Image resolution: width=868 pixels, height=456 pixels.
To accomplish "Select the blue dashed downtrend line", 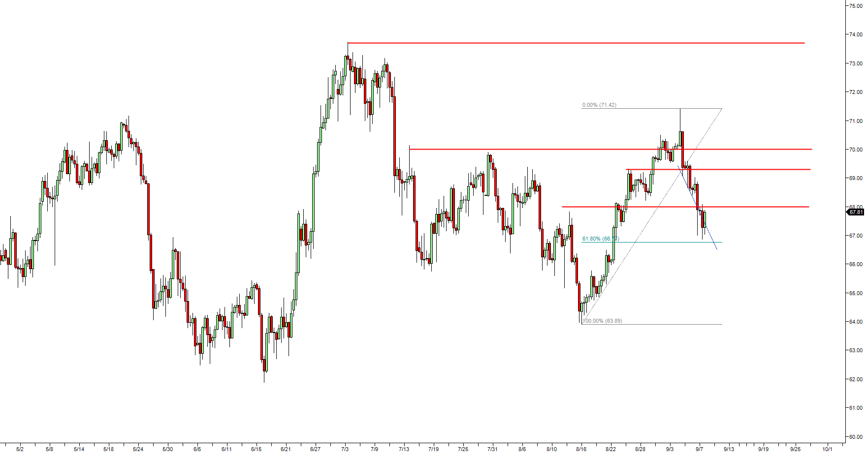I will tap(698, 208).
